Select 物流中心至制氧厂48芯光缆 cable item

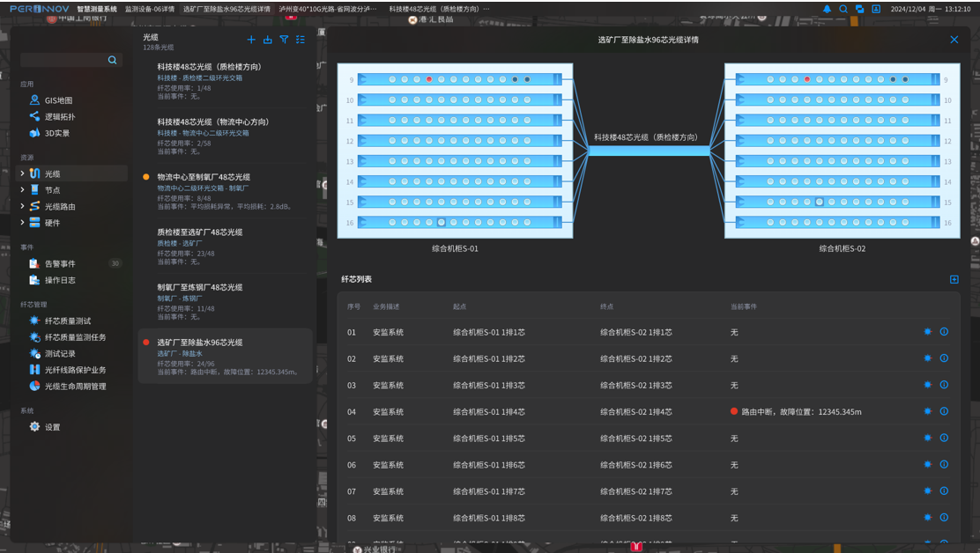coord(225,191)
